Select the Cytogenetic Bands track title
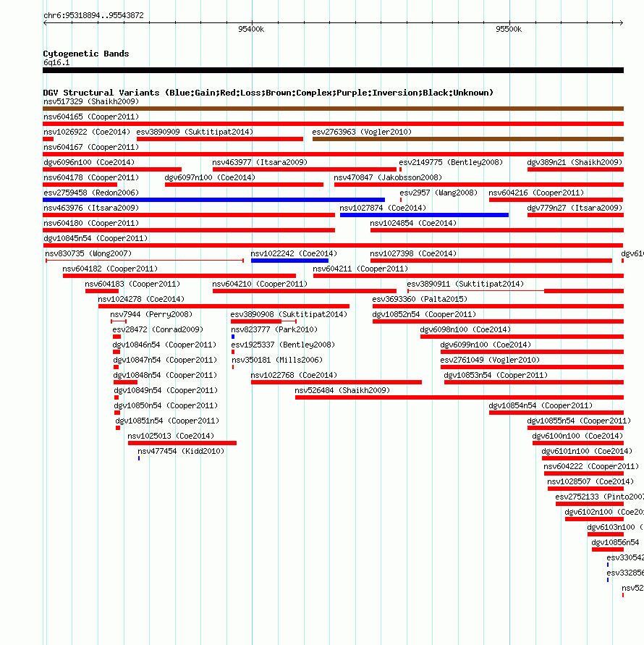 click(86, 54)
